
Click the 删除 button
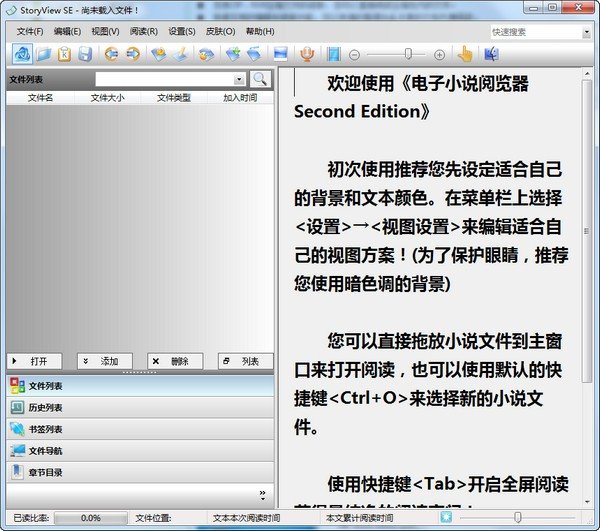point(175,361)
